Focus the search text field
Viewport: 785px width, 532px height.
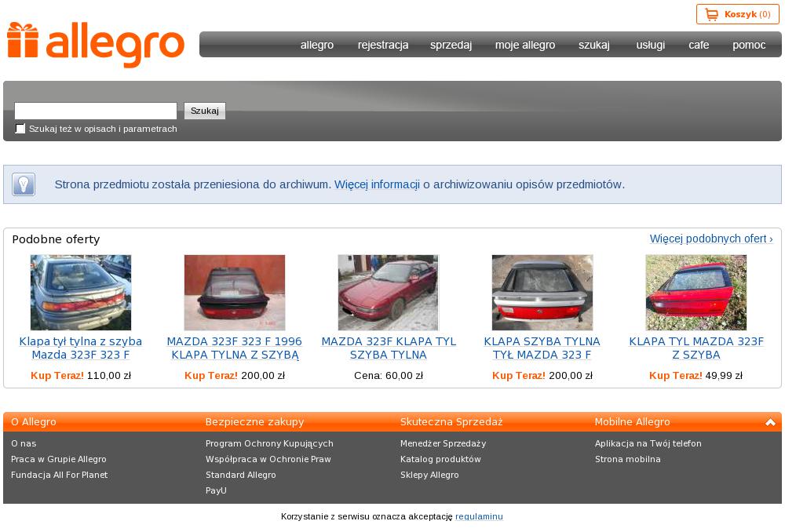point(96,111)
